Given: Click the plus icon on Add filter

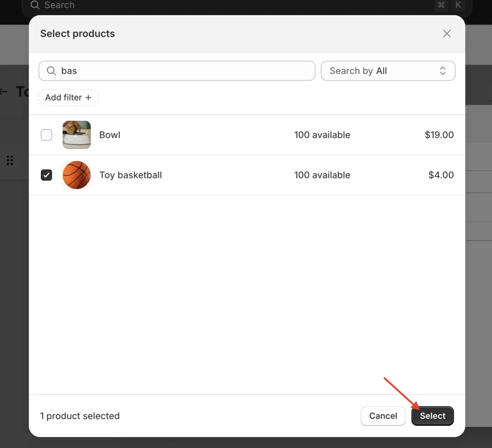Looking at the screenshot, I should coord(88,97).
